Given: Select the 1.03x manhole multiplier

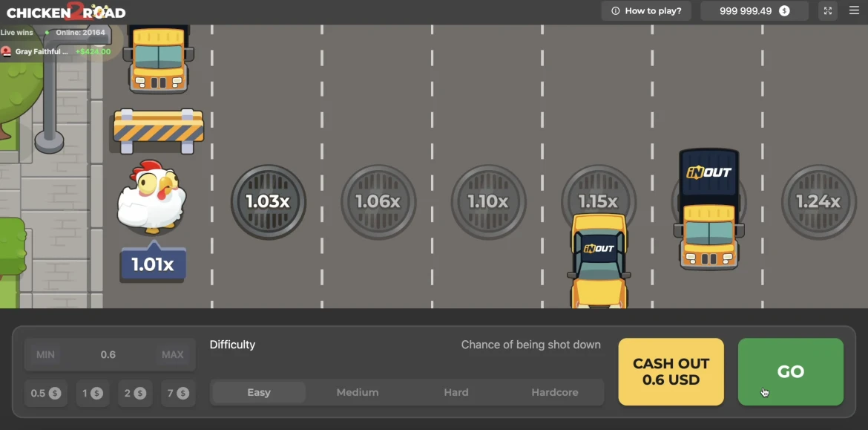Looking at the screenshot, I should pyautogui.click(x=268, y=202).
